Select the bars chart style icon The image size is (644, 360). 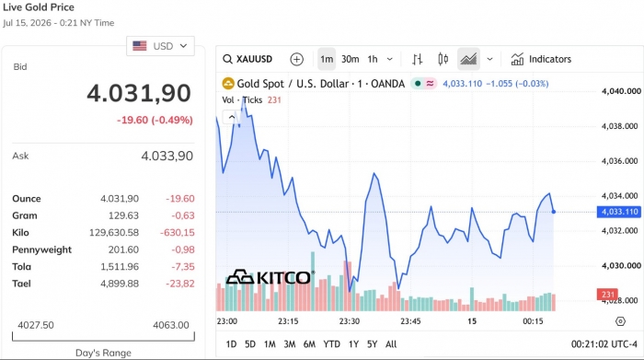point(418,59)
